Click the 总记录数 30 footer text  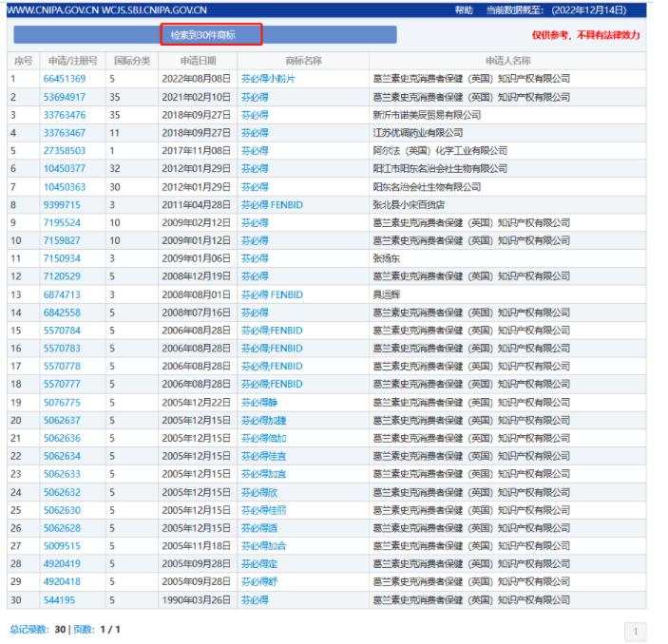pos(38,630)
